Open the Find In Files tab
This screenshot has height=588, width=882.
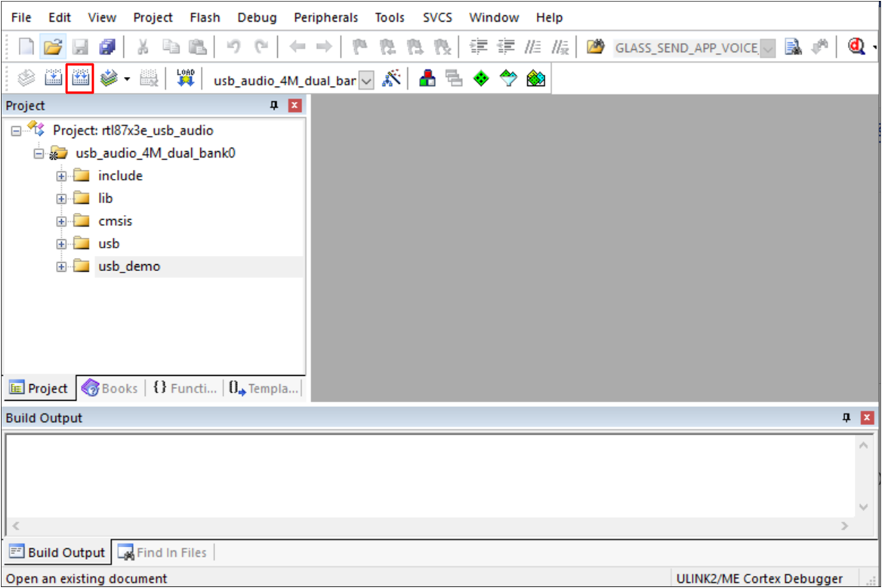[163, 553]
